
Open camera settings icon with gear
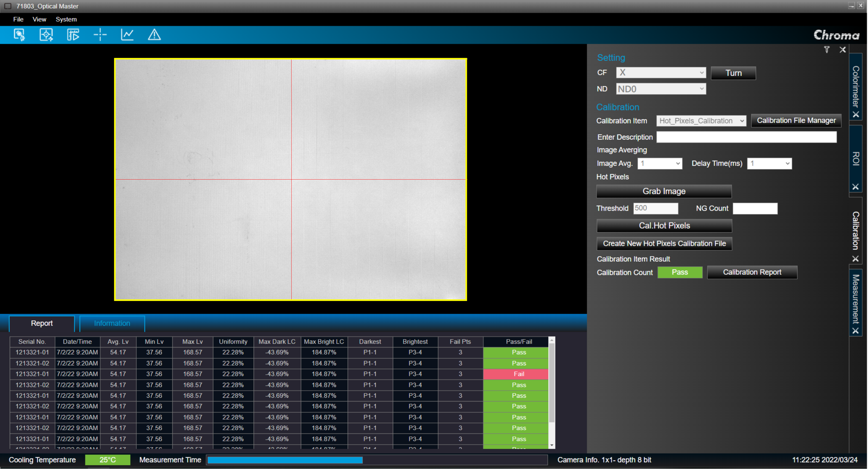point(19,35)
